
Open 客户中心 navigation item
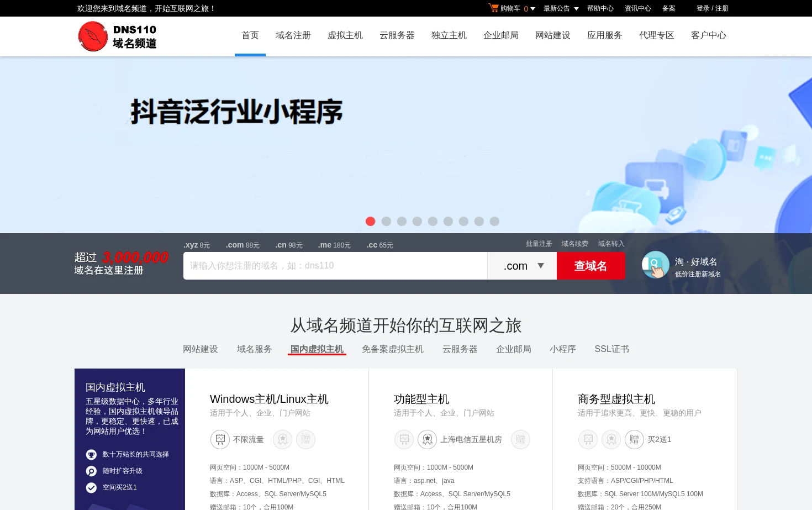pos(709,35)
